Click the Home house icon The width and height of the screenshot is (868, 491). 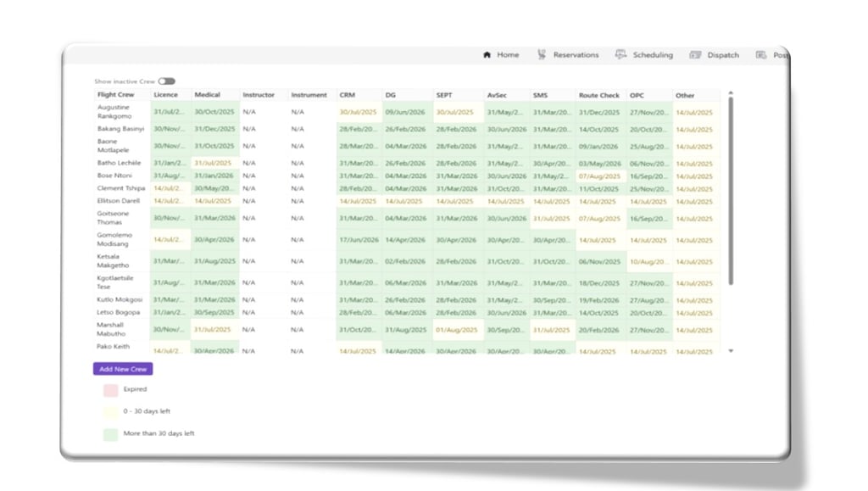[x=487, y=55]
